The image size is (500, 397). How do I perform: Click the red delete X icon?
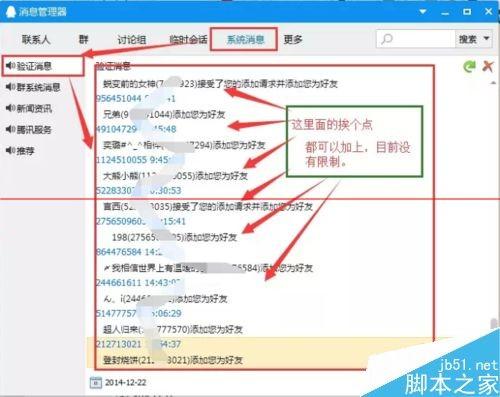pos(488,66)
